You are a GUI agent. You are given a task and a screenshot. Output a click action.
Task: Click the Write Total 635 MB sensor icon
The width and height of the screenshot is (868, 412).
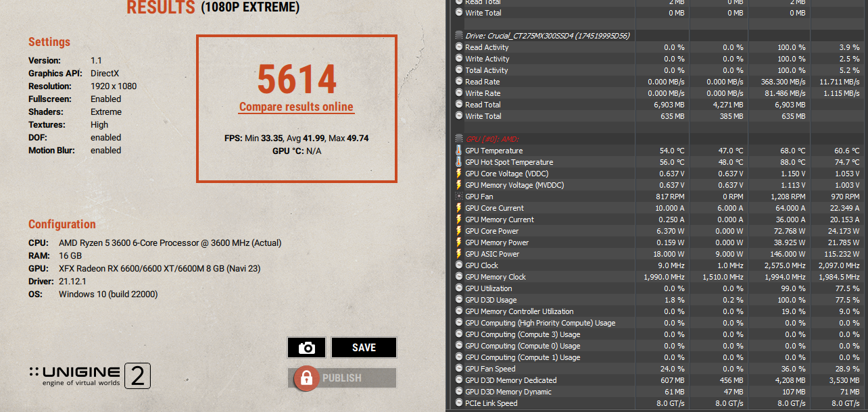(459, 116)
